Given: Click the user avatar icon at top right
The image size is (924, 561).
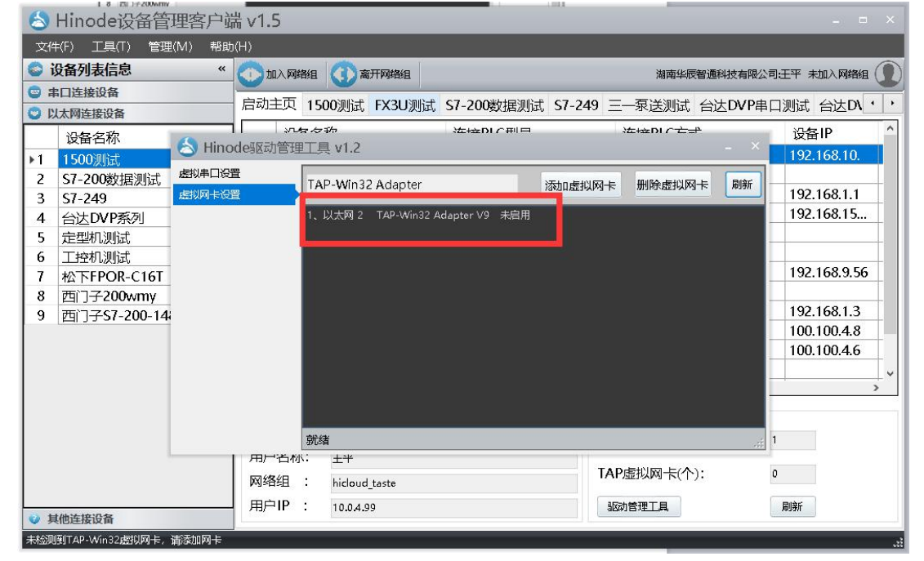Looking at the screenshot, I should (x=887, y=74).
